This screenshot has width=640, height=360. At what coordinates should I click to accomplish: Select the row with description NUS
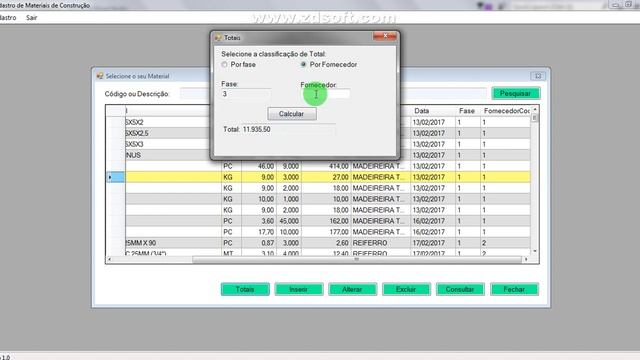click(x=318, y=155)
